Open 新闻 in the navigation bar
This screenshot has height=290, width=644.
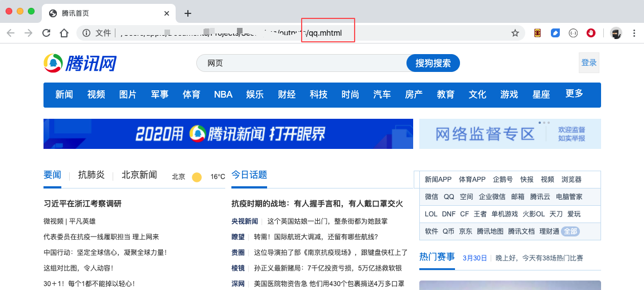point(64,94)
